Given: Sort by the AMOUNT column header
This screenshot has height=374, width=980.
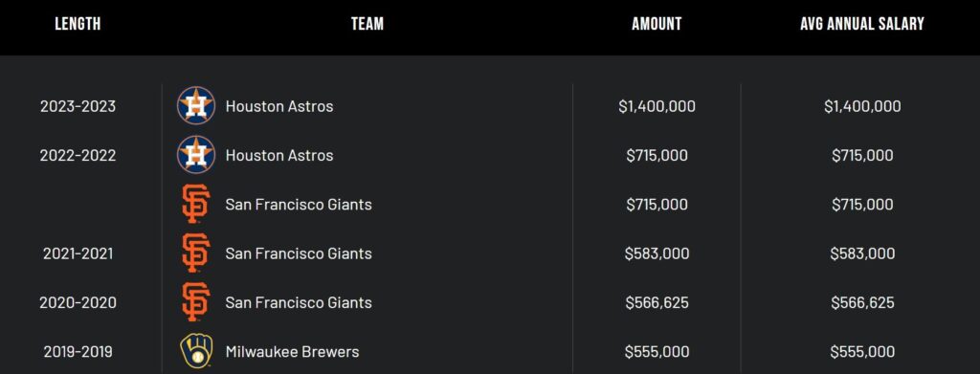Looking at the screenshot, I should pyautogui.click(x=657, y=24).
